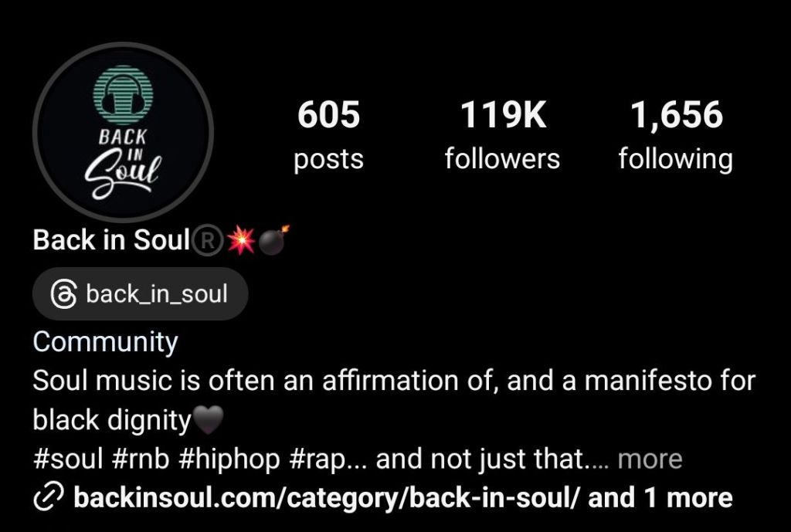Click the explosion emoji in name
The height and width of the screenshot is (532, 791).
241,239
